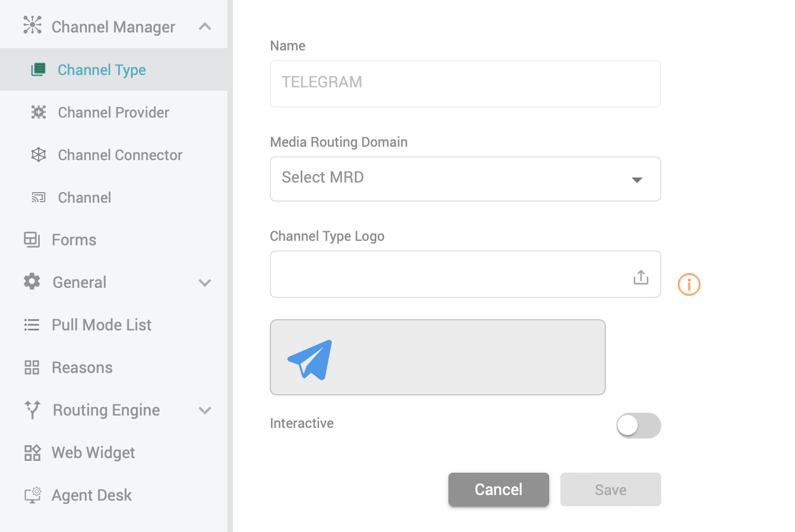795x532 pixels.
Task: Enable the Interactive toggle switch
Action: 638,426
